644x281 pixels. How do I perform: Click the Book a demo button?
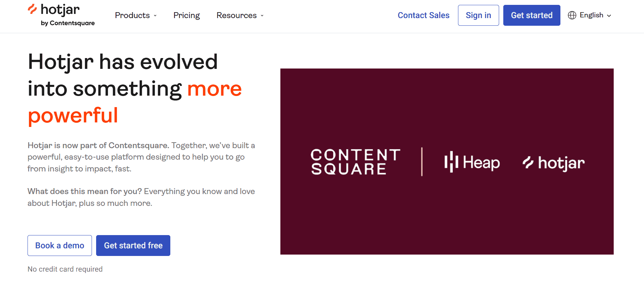[x=60, y=246]
